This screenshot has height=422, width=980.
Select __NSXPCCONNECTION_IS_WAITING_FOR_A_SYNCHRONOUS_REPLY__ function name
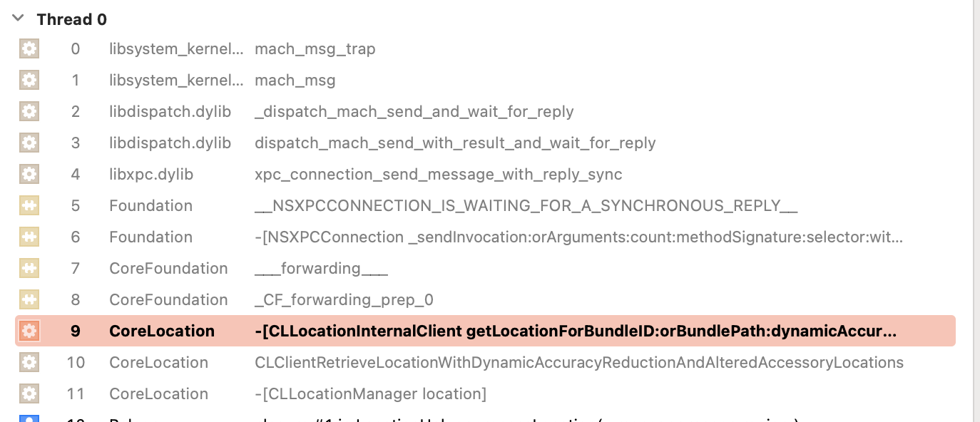pos(526,206)
